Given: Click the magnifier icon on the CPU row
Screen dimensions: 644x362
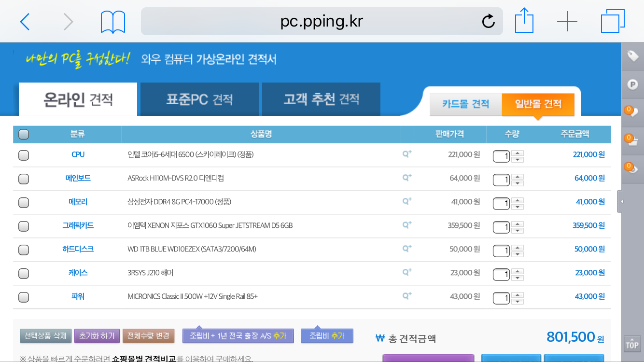Looking at the screenshot, I should [x=407, y=154].
